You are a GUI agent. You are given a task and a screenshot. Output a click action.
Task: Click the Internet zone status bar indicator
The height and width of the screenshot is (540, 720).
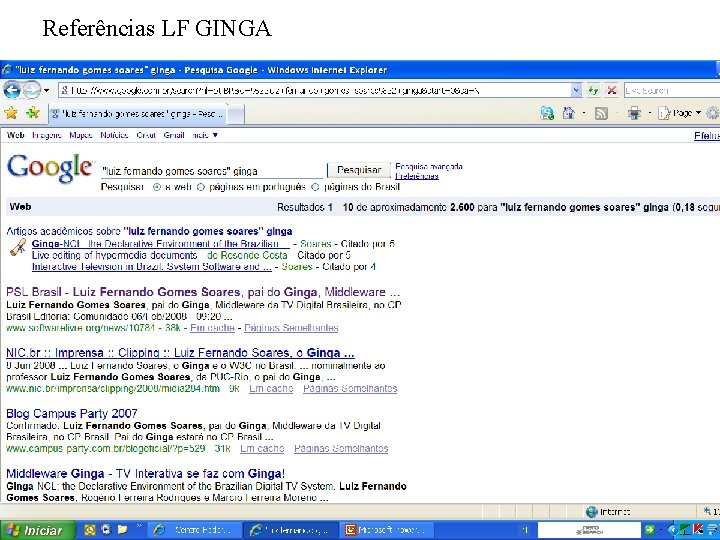pos(608,511)
